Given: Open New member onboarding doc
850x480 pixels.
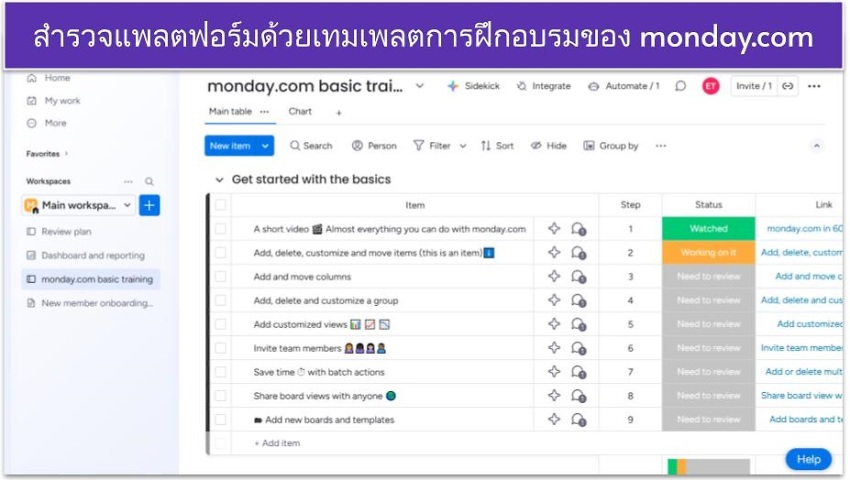Looking at the screenshot, I should [x=91, y=303].
